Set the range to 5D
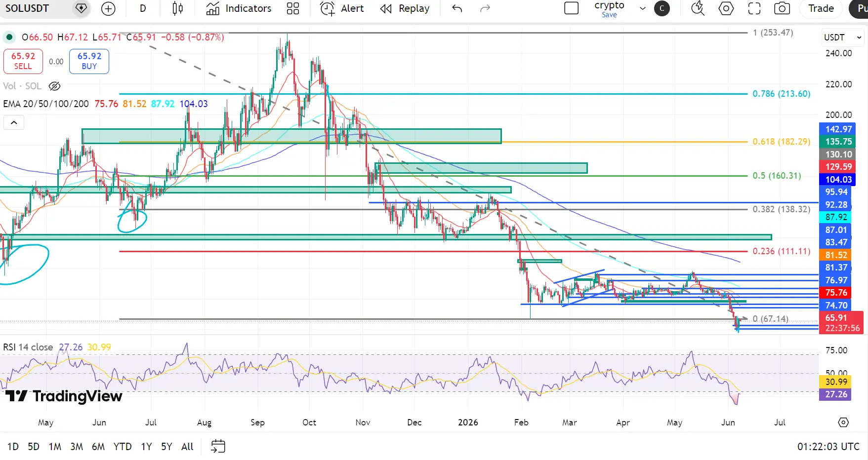 click(x=34, y=447)
